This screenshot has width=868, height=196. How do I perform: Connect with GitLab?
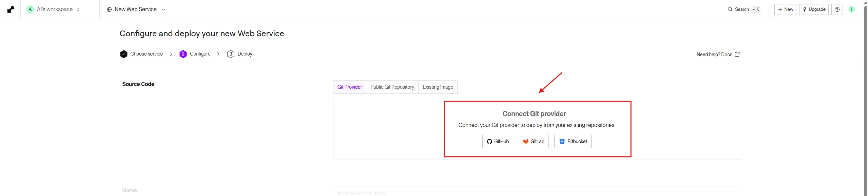click(533, 141)
